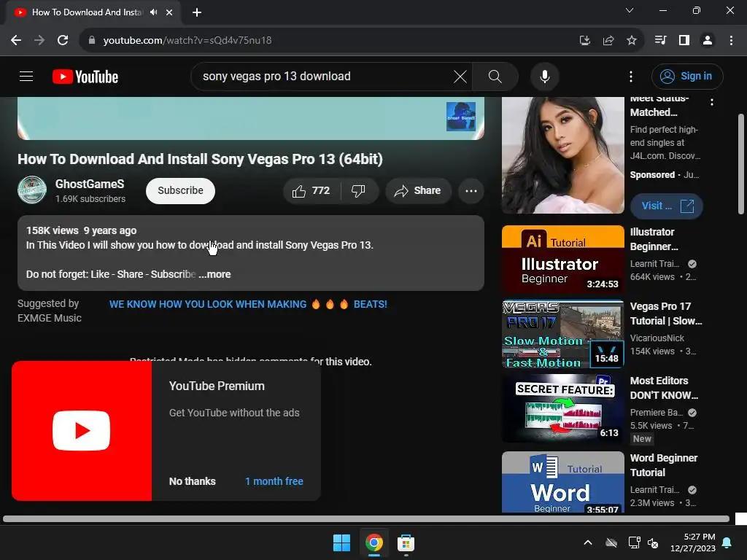
Task: Click YouTube Premium red logo image
Action: tap(82, 430)
